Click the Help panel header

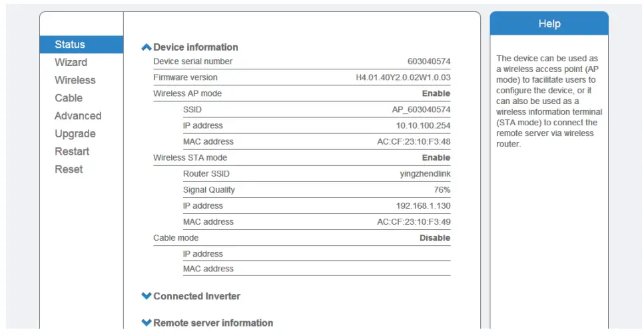coord(549,24)
